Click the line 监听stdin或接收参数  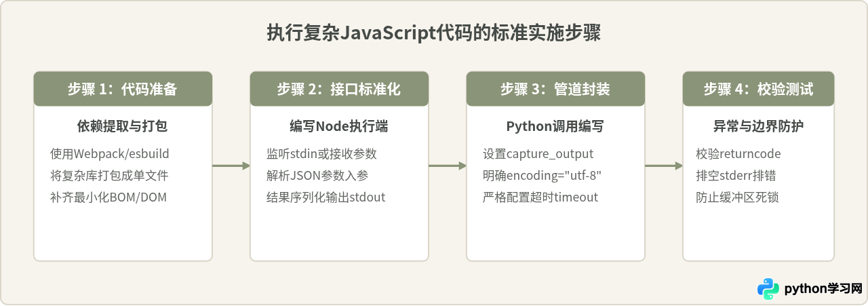(321, 154)
